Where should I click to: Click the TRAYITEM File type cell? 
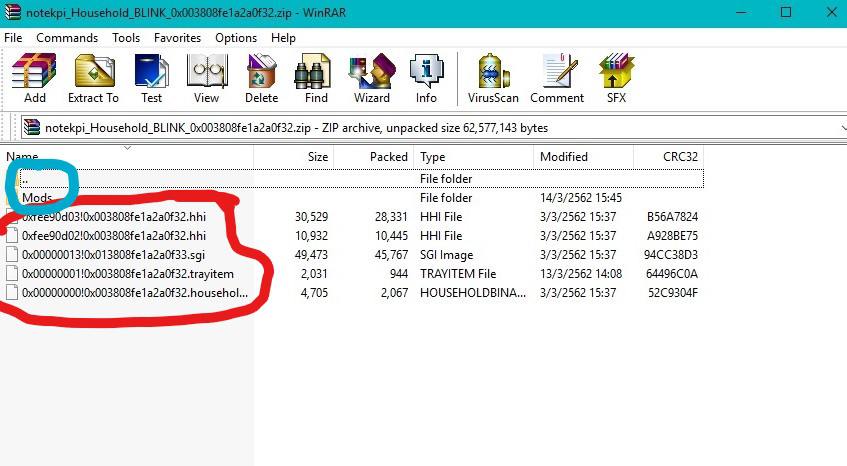point(458,273)
